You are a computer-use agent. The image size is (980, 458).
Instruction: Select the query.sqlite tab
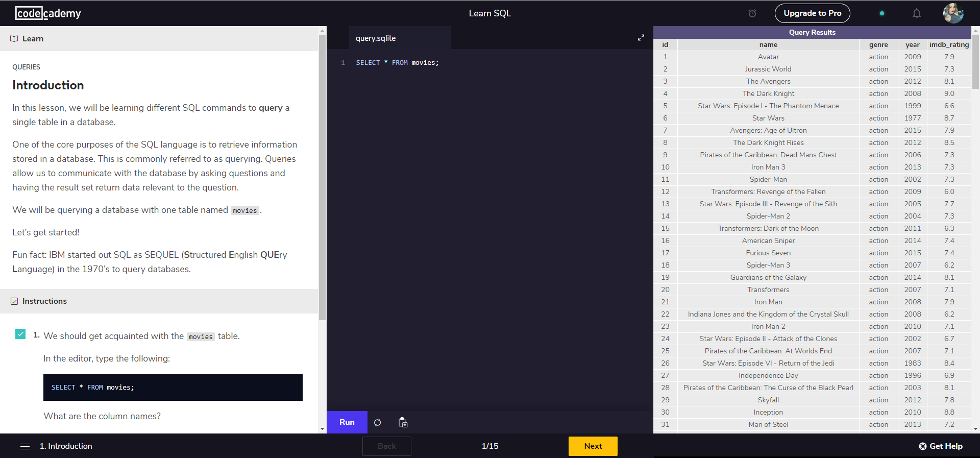376,38
